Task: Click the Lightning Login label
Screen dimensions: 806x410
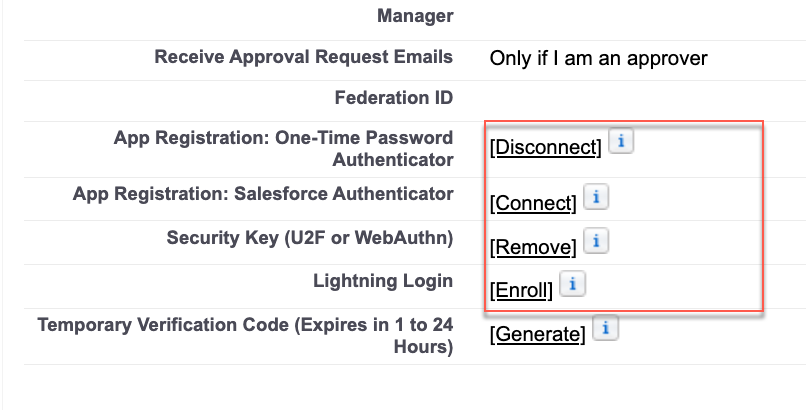Action: point(383,281)
